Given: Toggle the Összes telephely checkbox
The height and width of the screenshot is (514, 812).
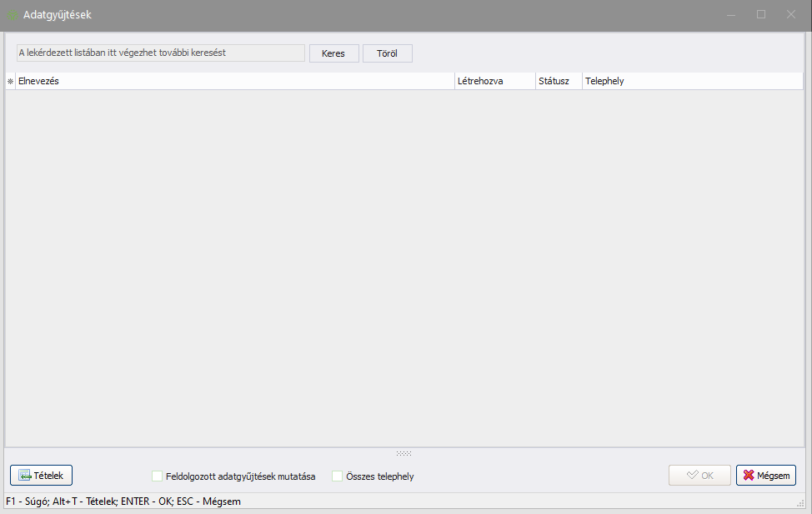Looking at the screenshot, I should 338,476.
